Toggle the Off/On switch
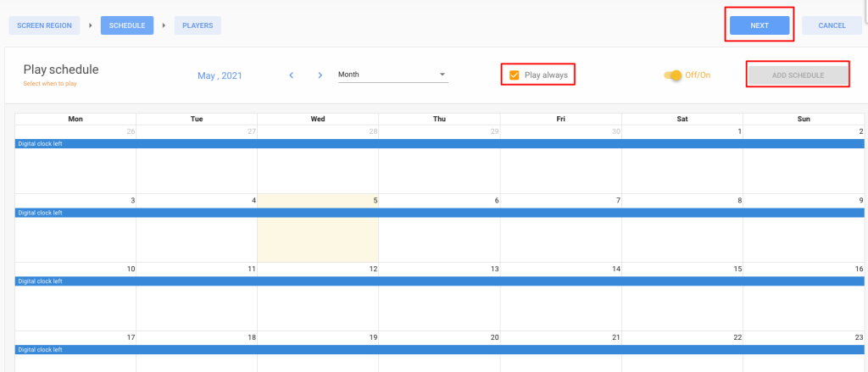Screen dimensions: 868x372 point(673,75)
